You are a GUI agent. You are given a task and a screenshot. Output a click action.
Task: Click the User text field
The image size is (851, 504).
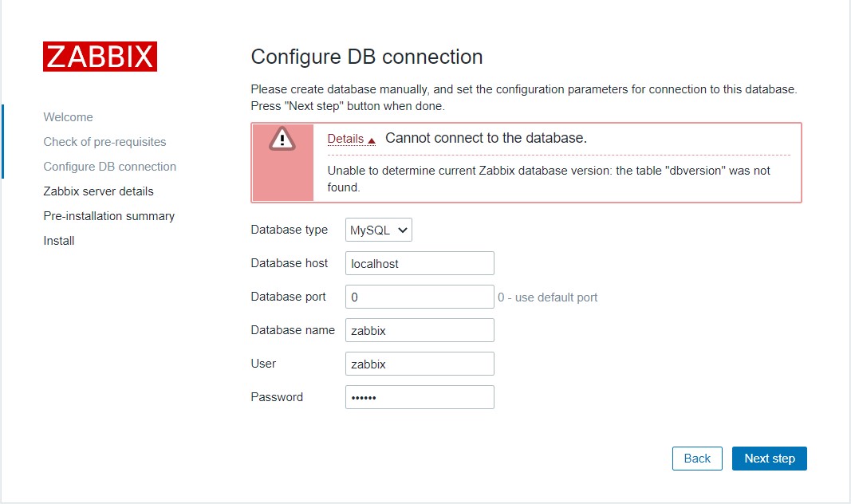click(x=420, y=364)
